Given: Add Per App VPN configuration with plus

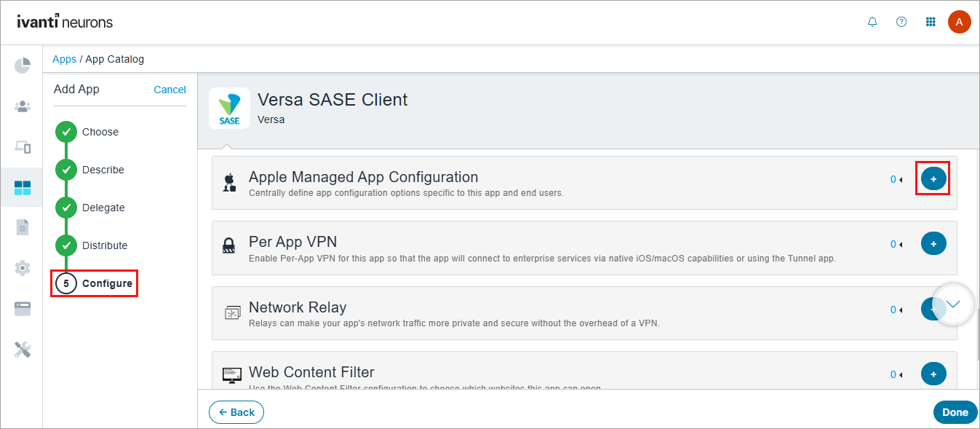Looking at the screenshot, I should pos(933,243).
